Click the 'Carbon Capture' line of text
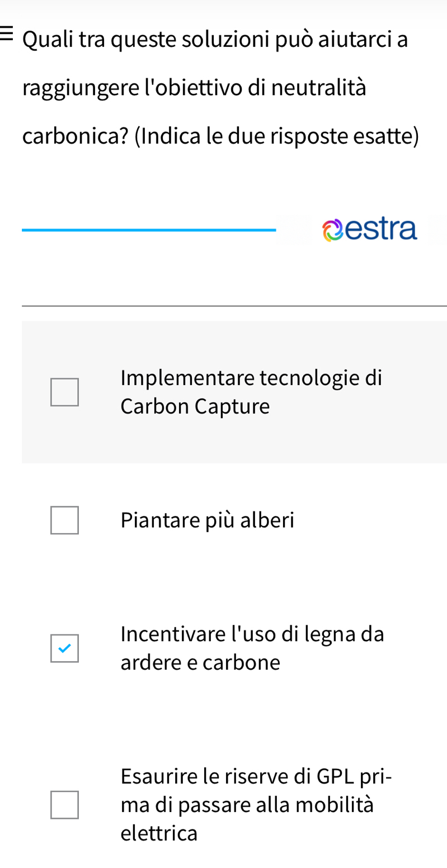 [x=195, y=406]
